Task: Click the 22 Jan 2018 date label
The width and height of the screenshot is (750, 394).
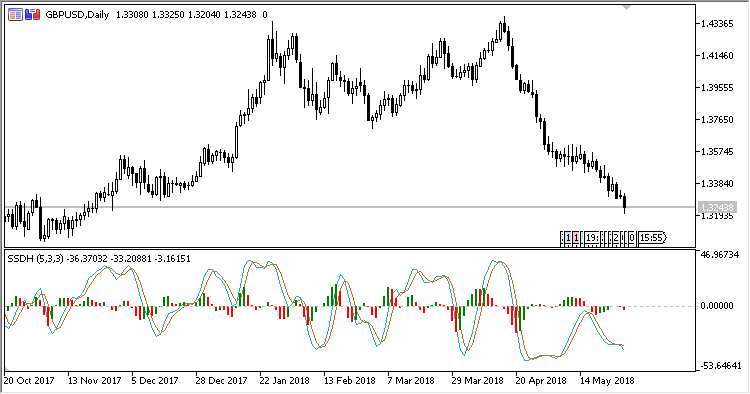Action: point(285,381)
